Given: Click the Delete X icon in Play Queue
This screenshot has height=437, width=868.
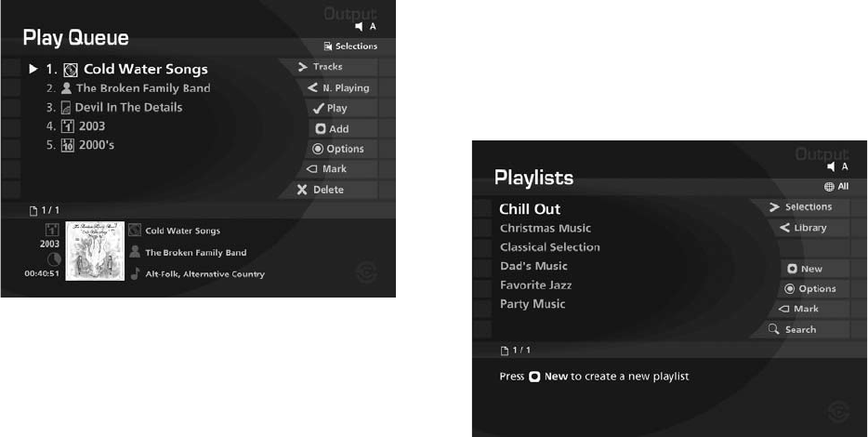Looking at the screenshot, I should pos(302,190).
